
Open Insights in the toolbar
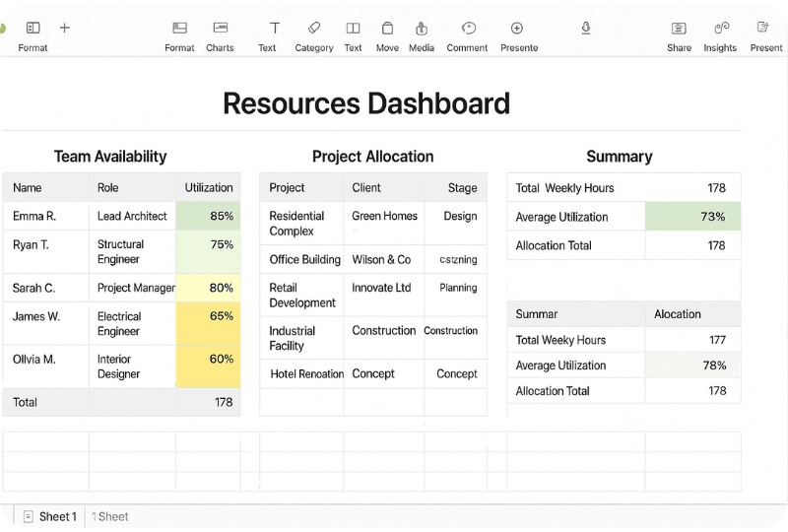[x=722, y=29]
